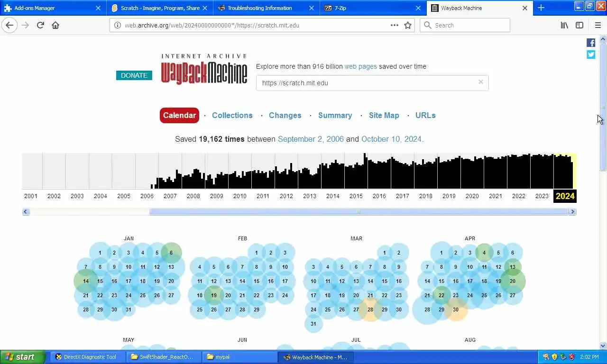Open March 28 snapshot day
This screenshot has width=607, height=364.
(x=370, y=309)
